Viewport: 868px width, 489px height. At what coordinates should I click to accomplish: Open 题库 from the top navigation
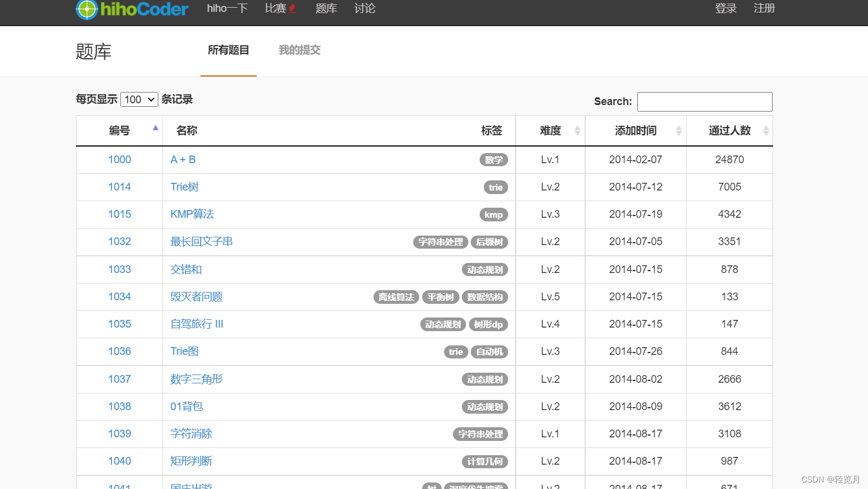click(326, 8)
